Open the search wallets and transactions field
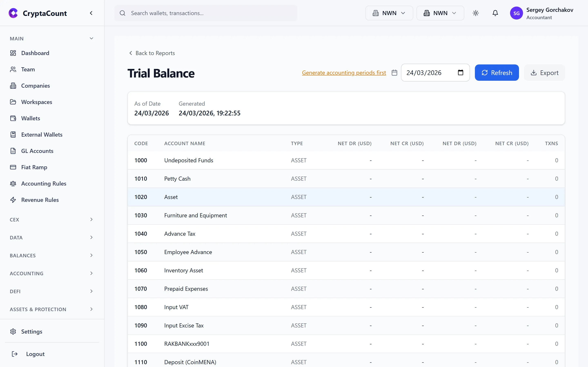The height and width of the screenshot is (367, 588). click(x=206, y=13)
